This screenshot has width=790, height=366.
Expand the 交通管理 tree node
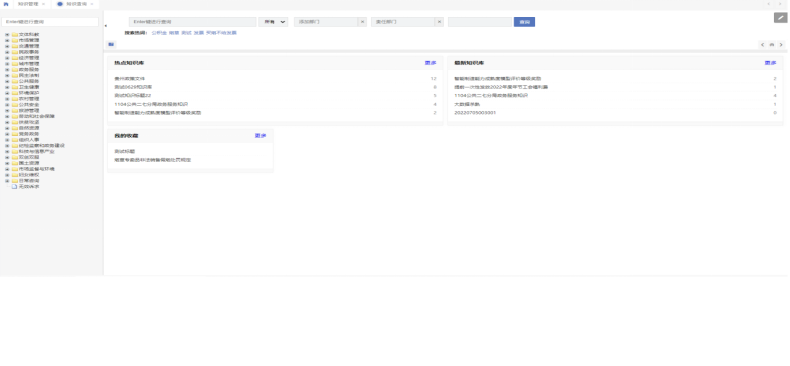click(x=7, y=46)
